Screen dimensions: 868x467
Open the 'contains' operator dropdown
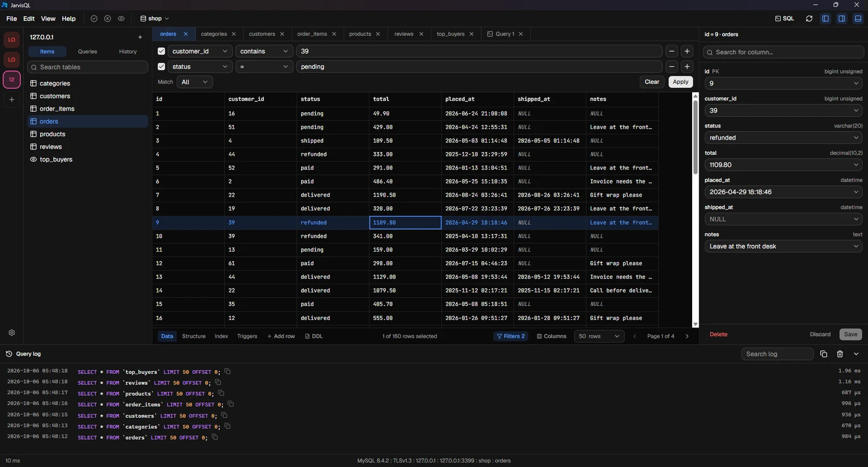click(x=264, y=51)
